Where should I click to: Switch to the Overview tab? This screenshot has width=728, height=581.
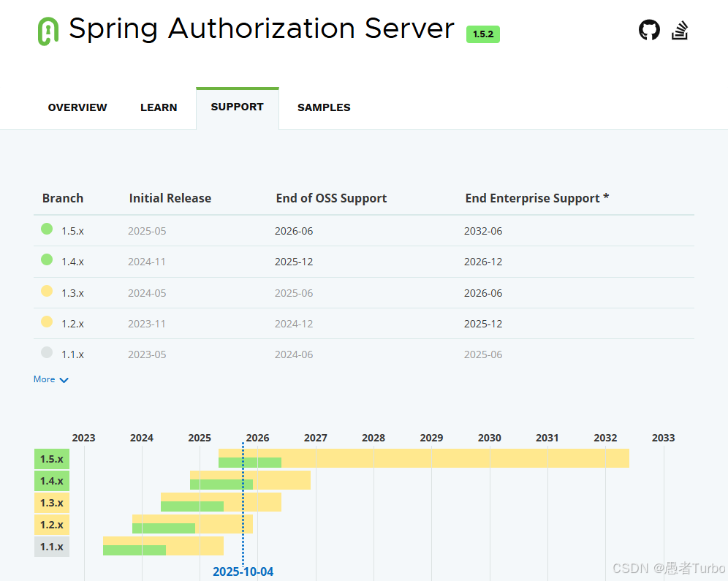pos(77,107)
